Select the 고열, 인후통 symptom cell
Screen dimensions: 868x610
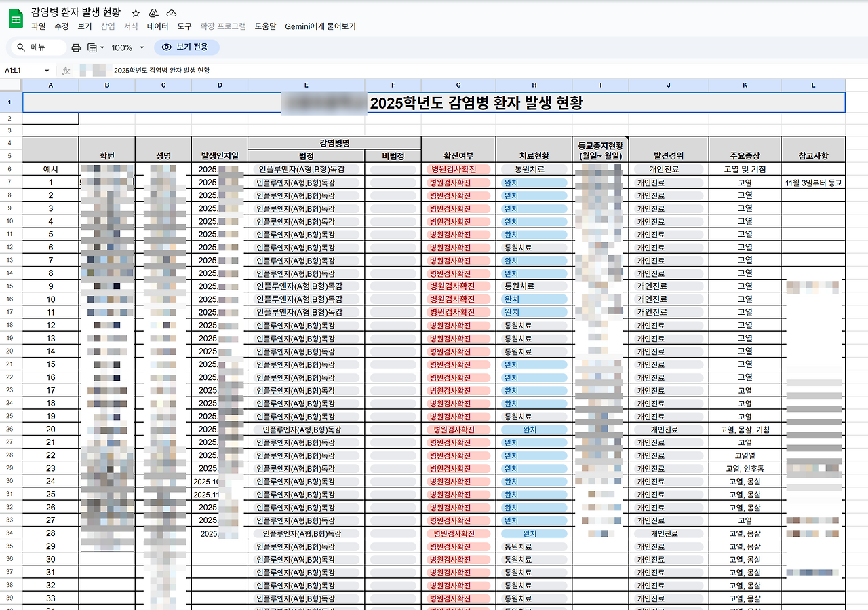tap(745, 469)
